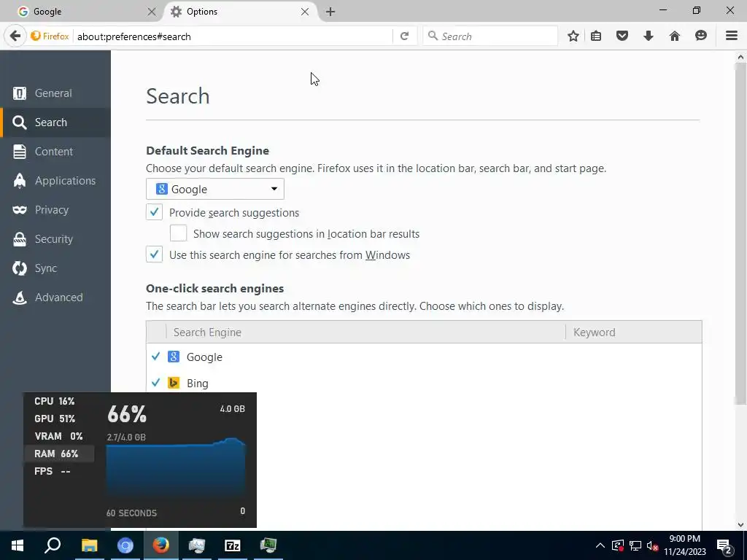Open Privacy preferences panel

pyautogui.click(x=55, y=210)
